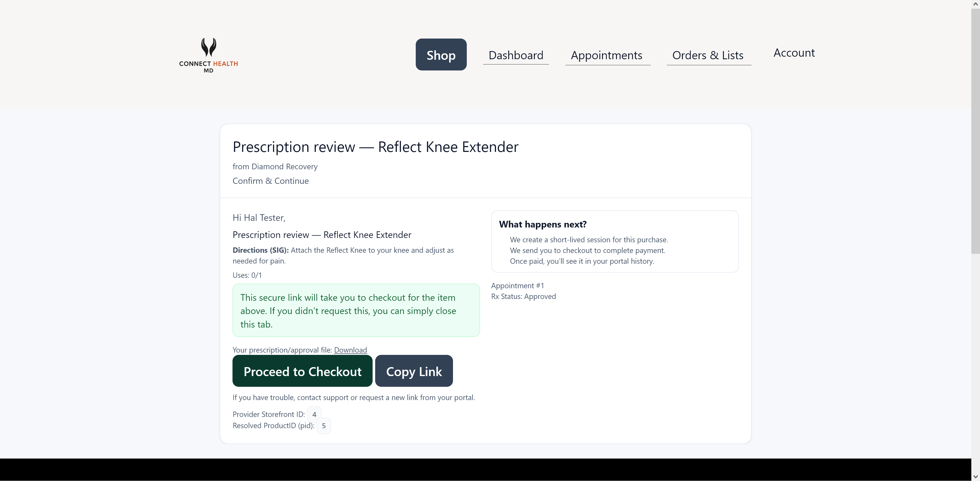Click the Prescription review page heading

pos(375,147)
